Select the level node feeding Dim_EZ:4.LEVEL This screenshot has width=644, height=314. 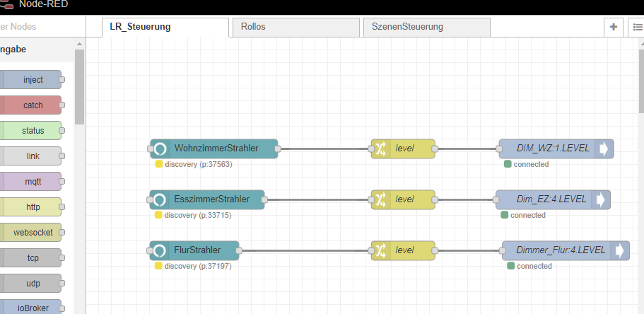tap(403, 199)
